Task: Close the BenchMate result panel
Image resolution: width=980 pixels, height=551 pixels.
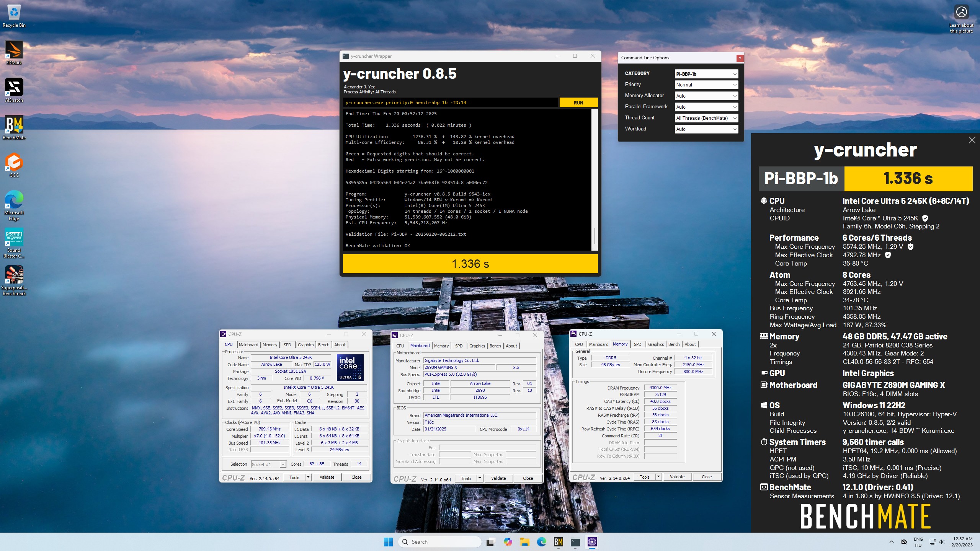Action: tap(972, 140)
